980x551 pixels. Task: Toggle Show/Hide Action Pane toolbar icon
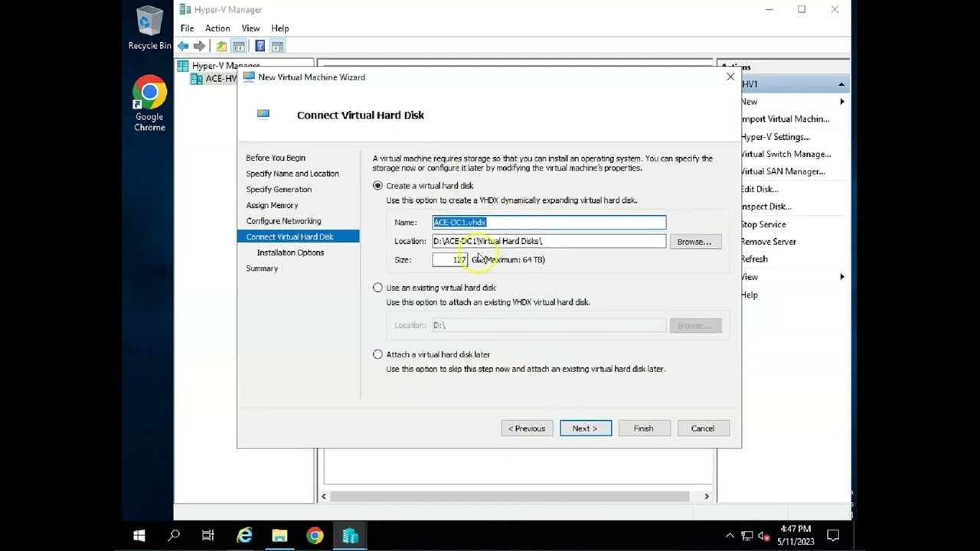click(x=277, y=47)
